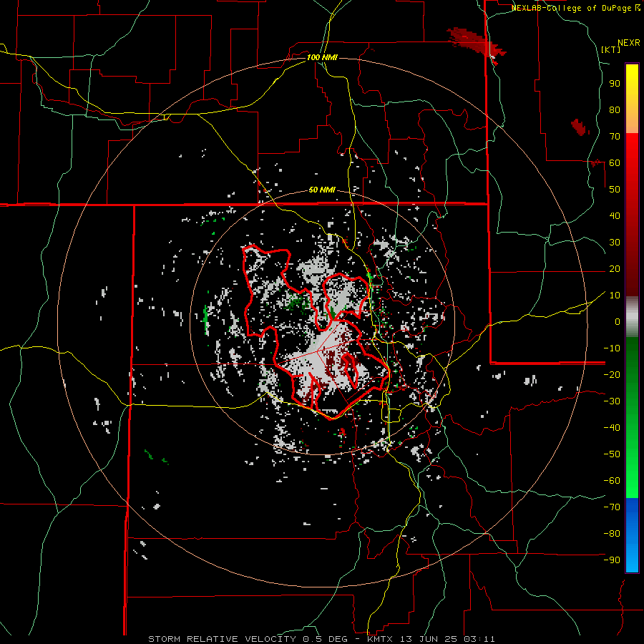Click the positive 40 value on the velocity scale
This screenshot has width=644, height=644.
(615, 215)
